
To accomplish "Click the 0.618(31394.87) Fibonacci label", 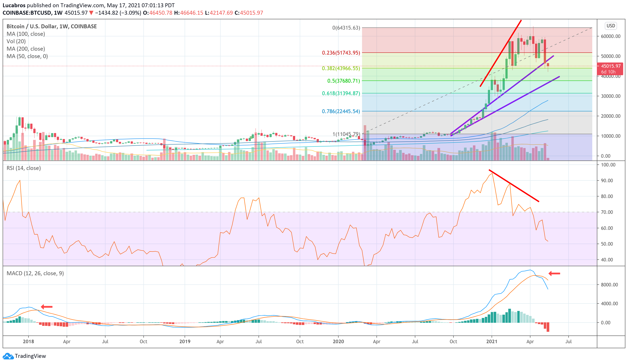I will [x=341, y=93].
